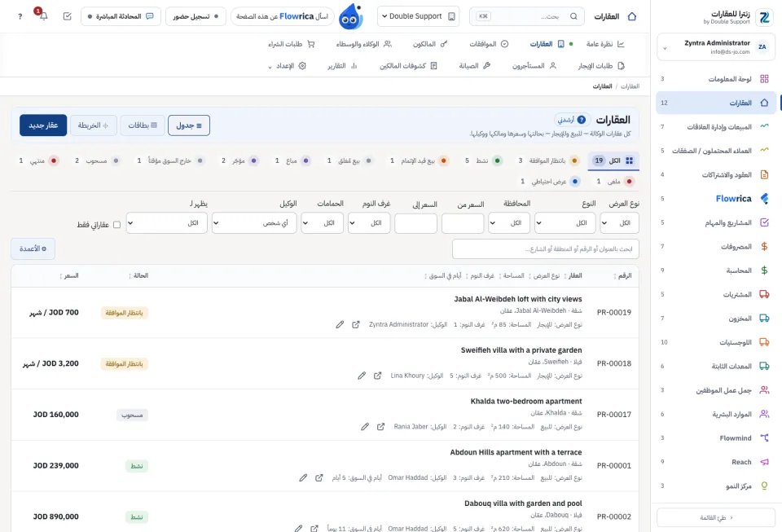
Task: Edit Sweifieh villa with pencil icon
Action: tap(362, 376)
